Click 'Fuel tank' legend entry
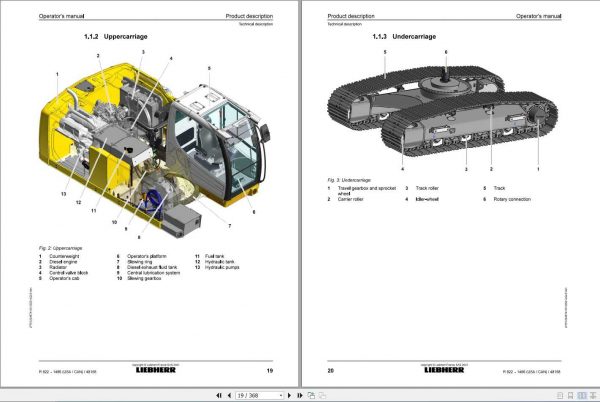 click(215, 256)
